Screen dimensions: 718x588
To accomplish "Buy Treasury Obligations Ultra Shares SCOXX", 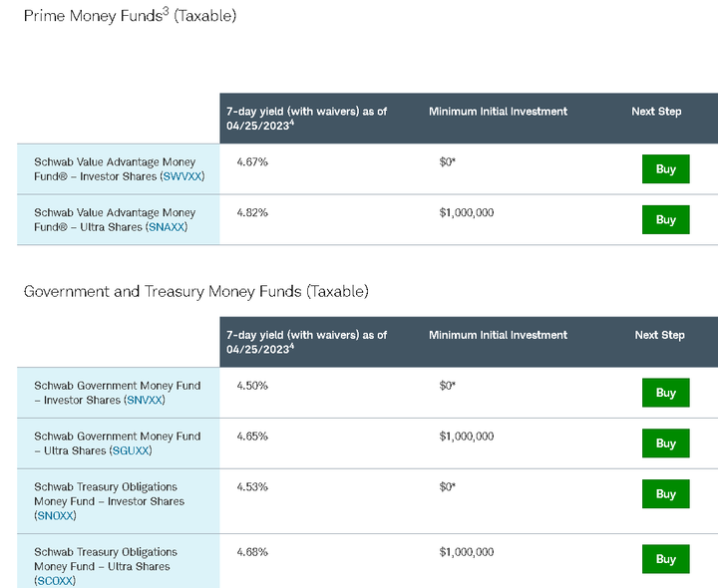I will coord(665,559).
